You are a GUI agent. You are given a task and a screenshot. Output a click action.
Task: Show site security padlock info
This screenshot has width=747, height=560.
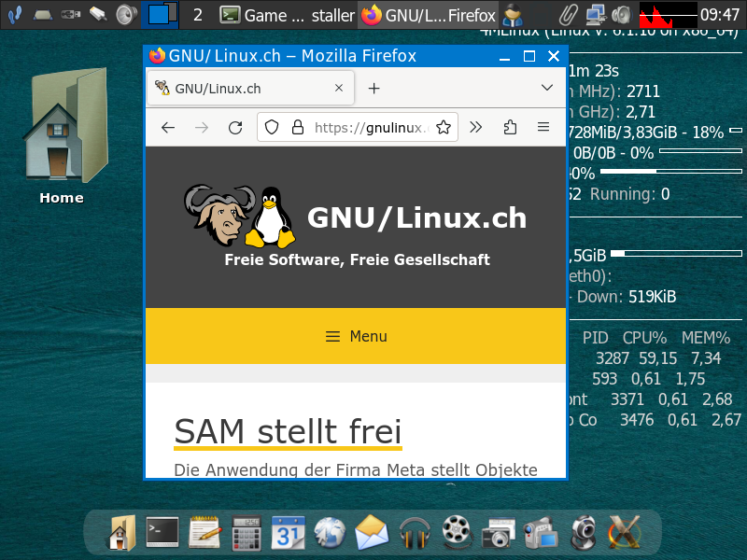click(x=298, y=127)
